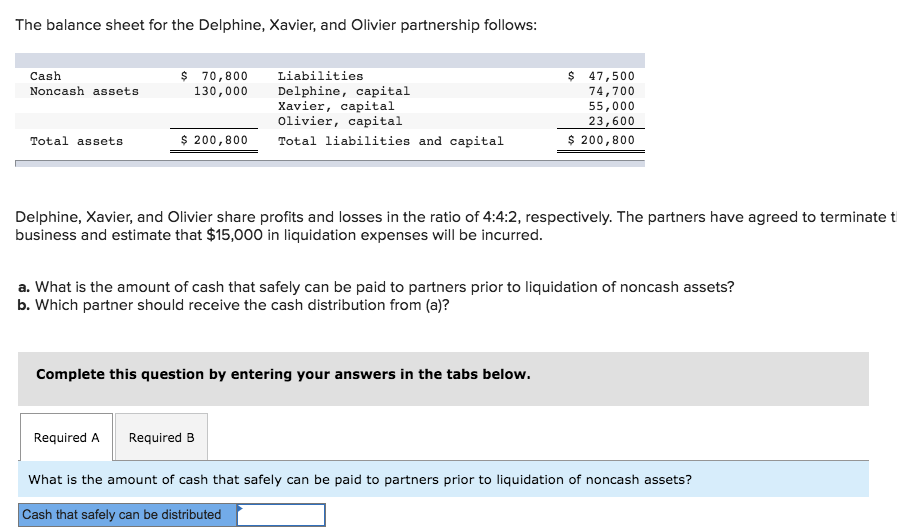This screenshot has height=531, width=897.
Task: Click the blue Required A question prompt
Action: tap(443, 480)
